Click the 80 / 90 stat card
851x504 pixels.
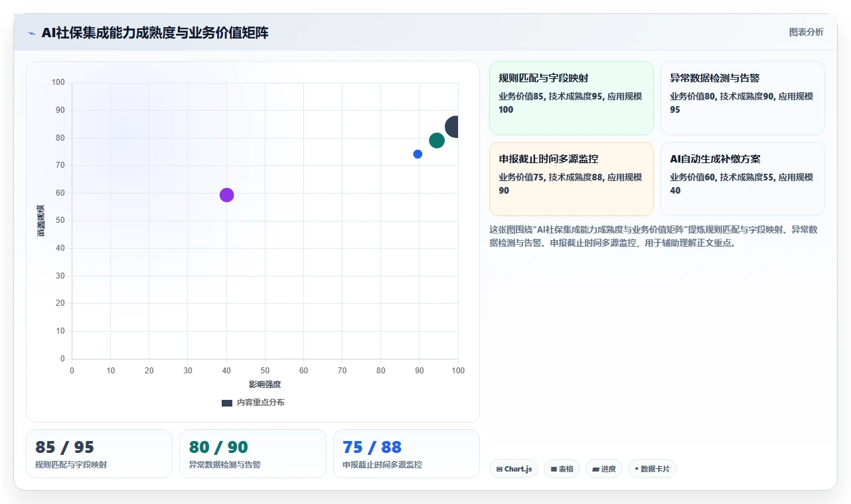coord(253,454)
